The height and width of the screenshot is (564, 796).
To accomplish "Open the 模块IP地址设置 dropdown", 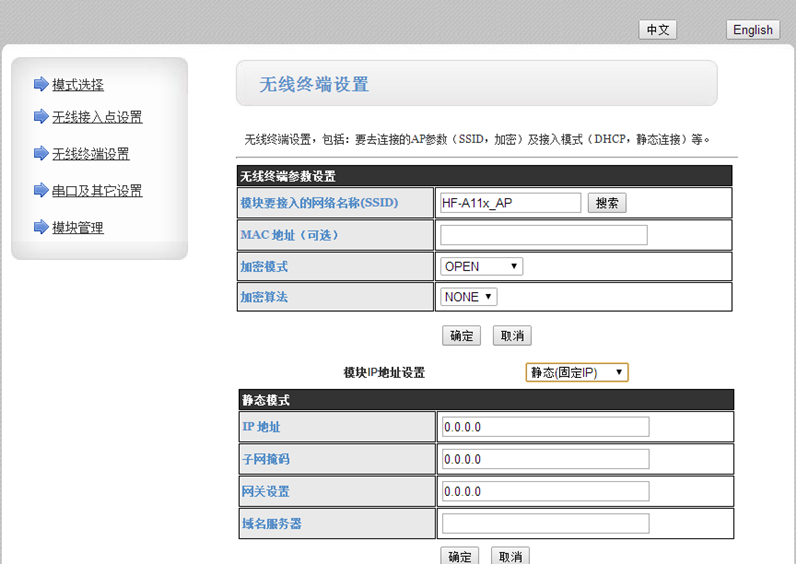I will [x=576, y=372].
